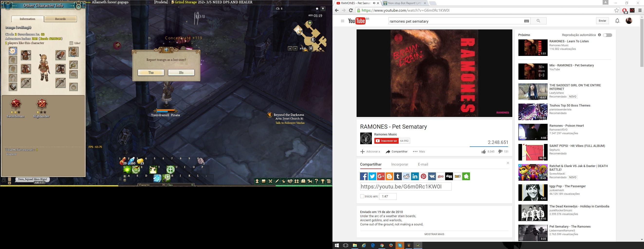Enable the 'Início em' start time checkbox

click(362, 196)
